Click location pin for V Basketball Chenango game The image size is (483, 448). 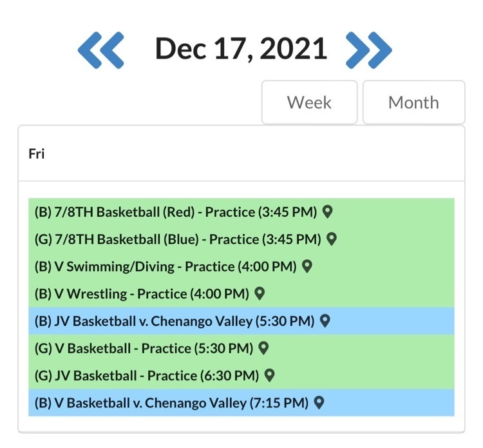coord(318,403)
